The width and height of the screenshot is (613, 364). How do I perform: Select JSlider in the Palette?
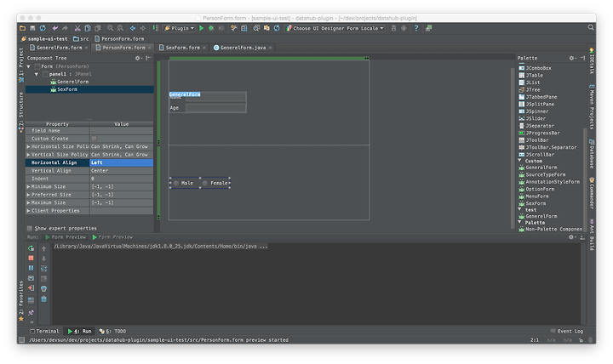(532, 119)
